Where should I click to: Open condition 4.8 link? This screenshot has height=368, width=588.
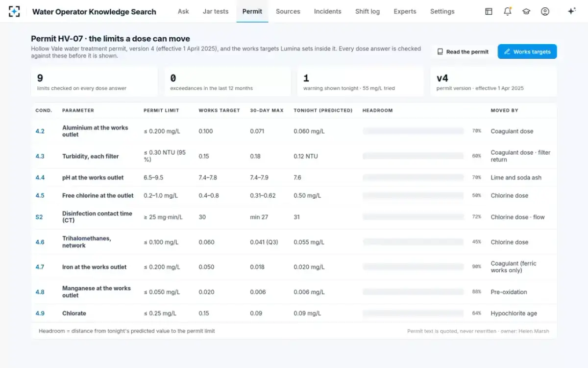pyautogui.click(x=40, y=292)
